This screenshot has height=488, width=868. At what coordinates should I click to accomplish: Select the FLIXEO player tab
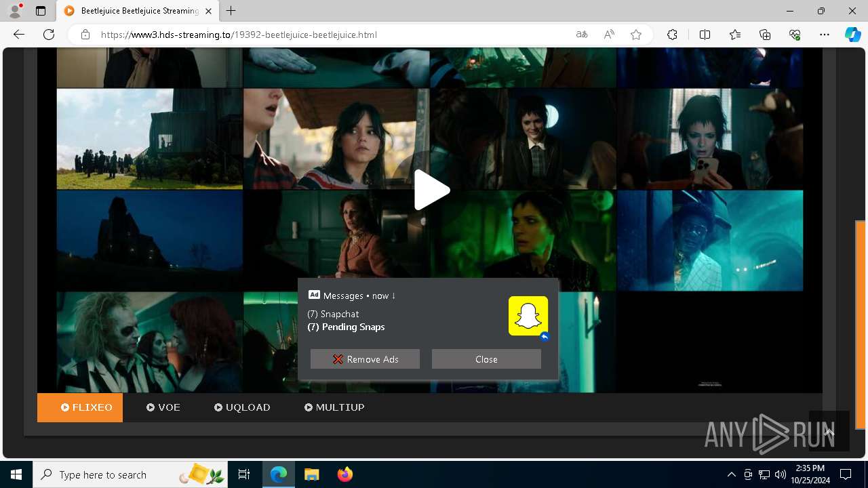coord(80,407)
